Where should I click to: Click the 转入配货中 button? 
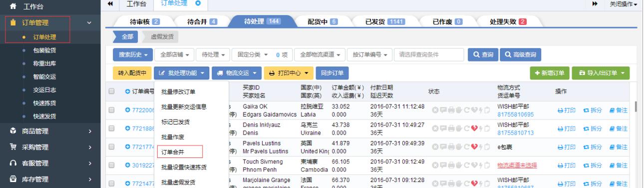132,73
